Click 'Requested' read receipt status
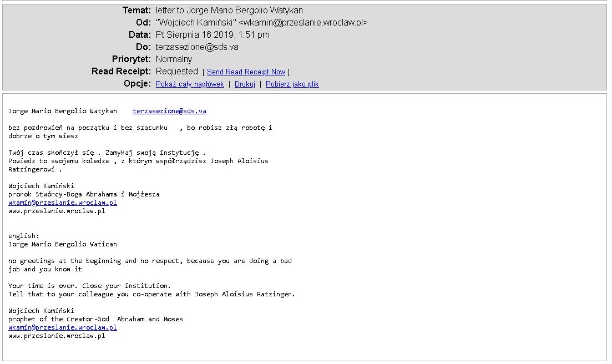The height and width of the screenshot is (364, 612). pos(177,72)
